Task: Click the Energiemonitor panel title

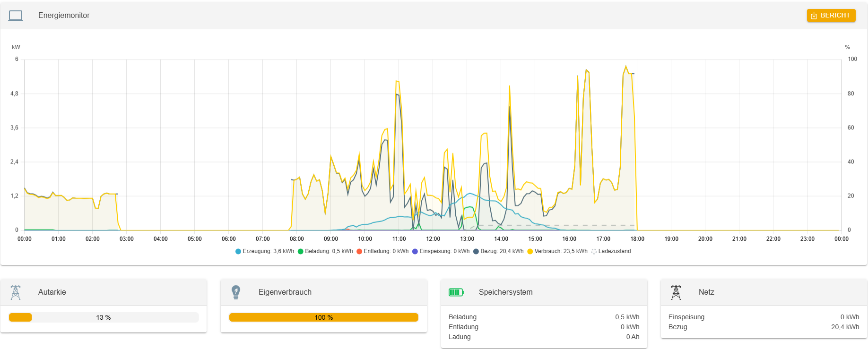Action: [64, 16]
